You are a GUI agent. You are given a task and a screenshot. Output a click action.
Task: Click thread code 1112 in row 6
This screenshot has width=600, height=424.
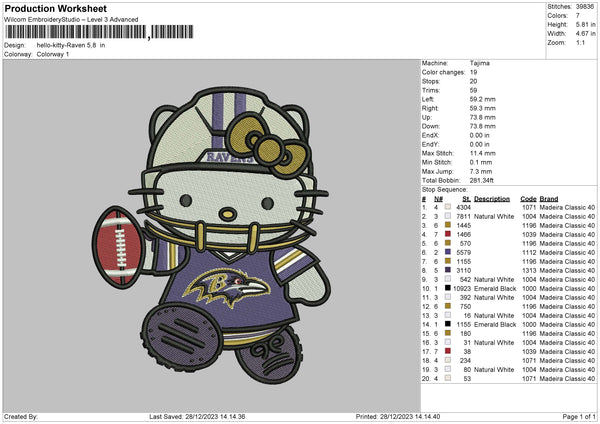pos(529,253)
